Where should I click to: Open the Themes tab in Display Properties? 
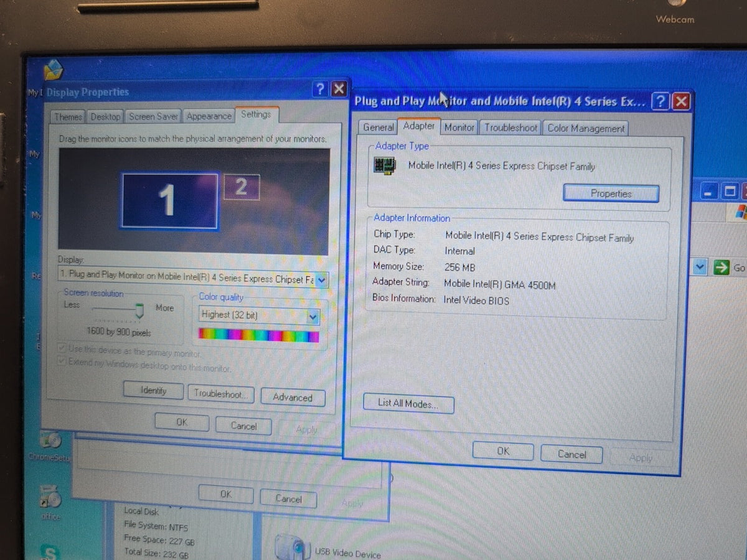68,117
